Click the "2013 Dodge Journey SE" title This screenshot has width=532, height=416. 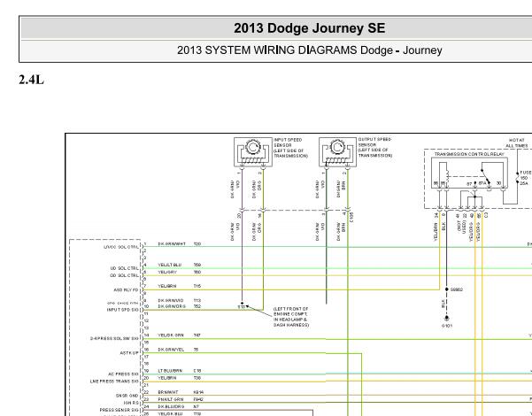point(310,27)
